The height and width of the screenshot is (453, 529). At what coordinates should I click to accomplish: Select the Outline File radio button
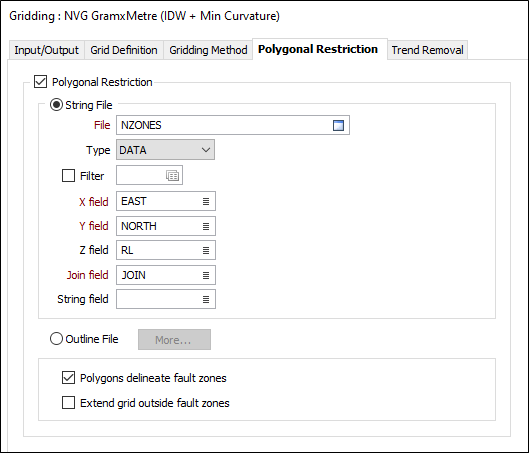coord(56,339)
